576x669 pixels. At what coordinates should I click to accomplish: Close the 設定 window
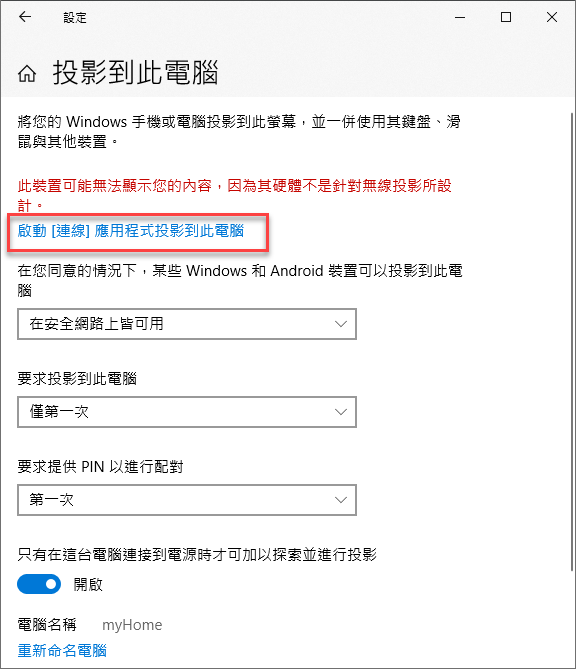point(552,17)
